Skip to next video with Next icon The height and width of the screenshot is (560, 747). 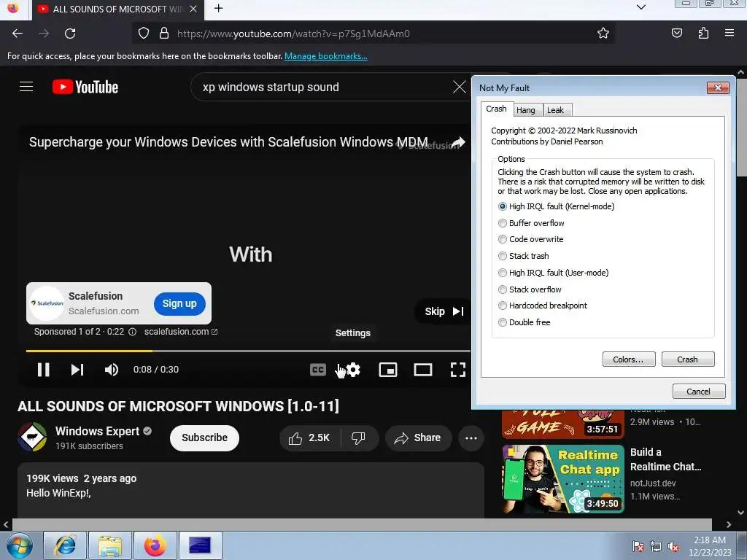click(x=77, y=370)
